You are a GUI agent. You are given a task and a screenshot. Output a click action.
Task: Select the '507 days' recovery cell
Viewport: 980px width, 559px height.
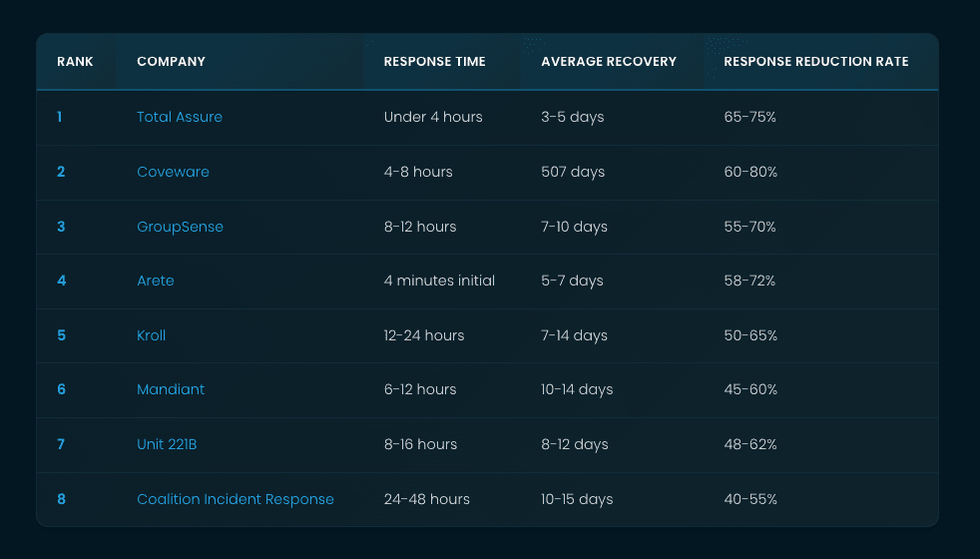point(573,172)
